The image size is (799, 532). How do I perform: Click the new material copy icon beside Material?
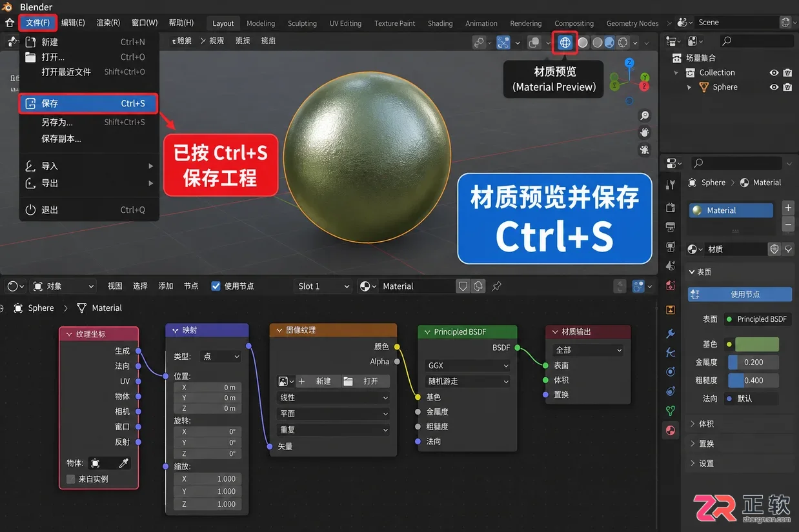pyautogui.click(x=478, y=286)
